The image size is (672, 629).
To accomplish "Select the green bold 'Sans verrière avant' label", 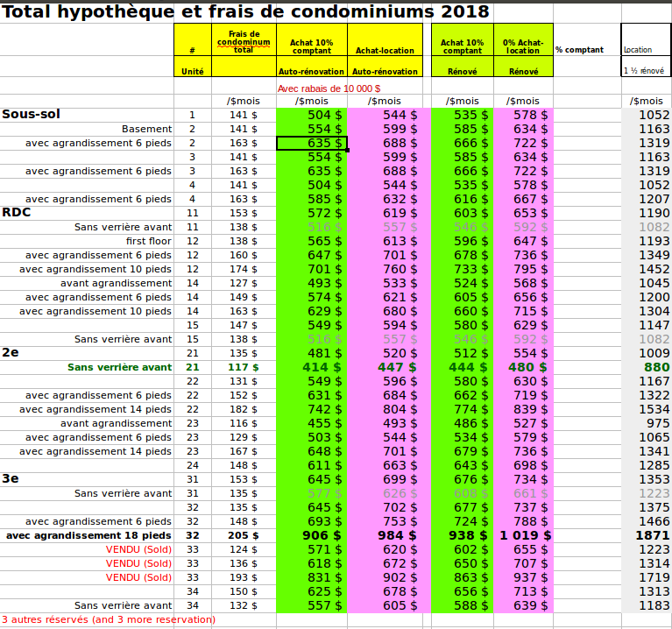I will [x=119, y=367].
